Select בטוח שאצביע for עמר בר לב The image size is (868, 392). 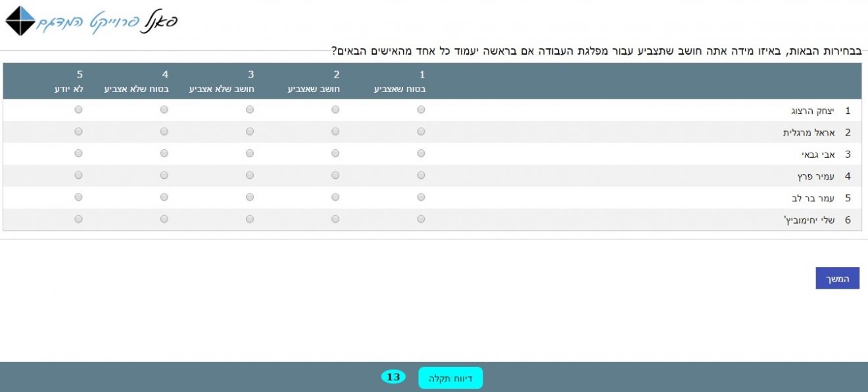click(x=421, y=197)
